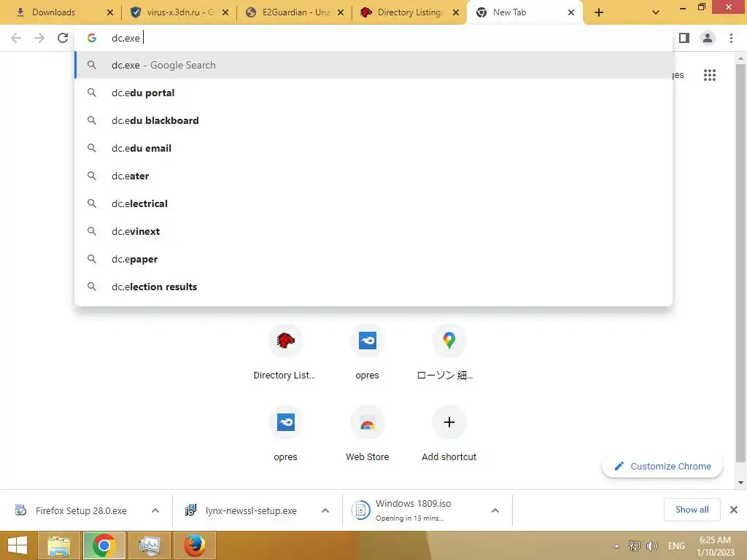The image size is (747, 560).
Task: Open the Google Maps ローソン shortcut
Action: 449,352
